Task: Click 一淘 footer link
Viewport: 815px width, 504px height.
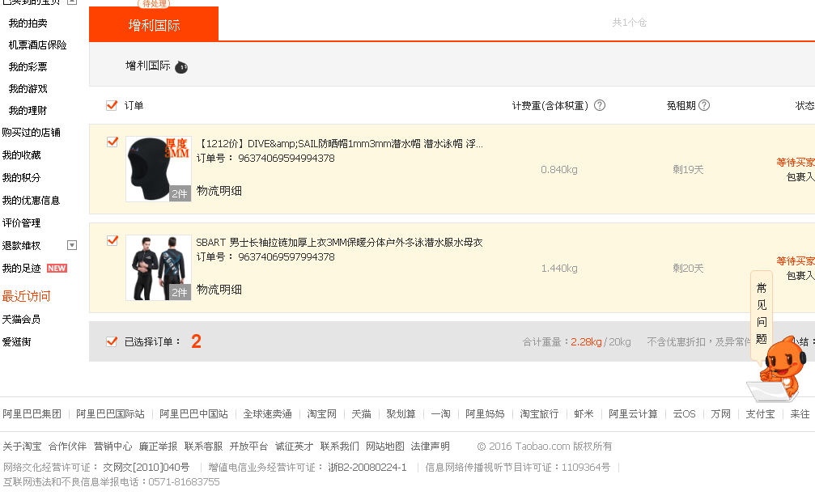Action: [441, 414]
